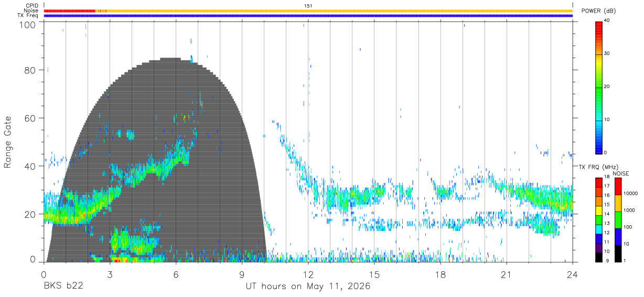Viewport: 644px width, 297px height.
Task: Click the UT hours on May 11, 2026 title
Action: [308, 287]
